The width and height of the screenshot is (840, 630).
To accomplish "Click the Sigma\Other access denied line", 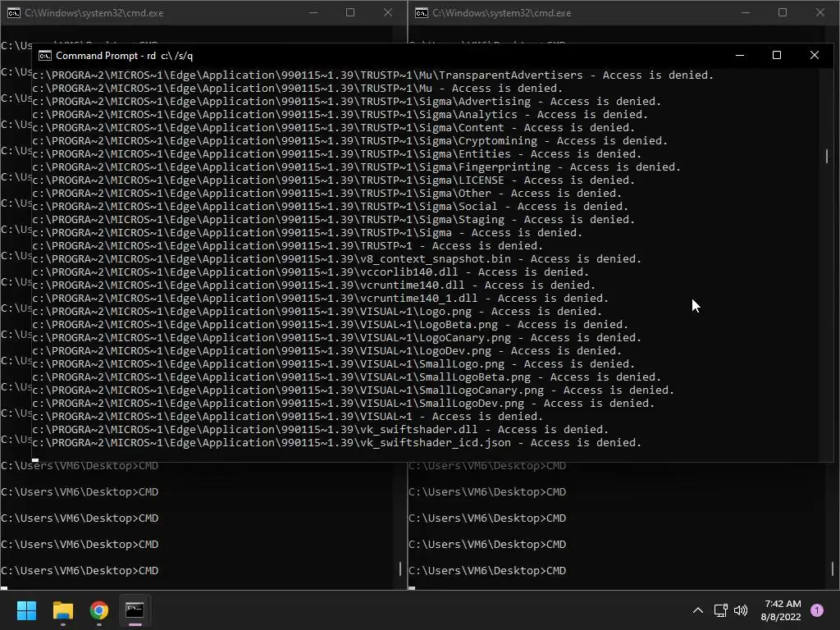I will coord(326,193).
